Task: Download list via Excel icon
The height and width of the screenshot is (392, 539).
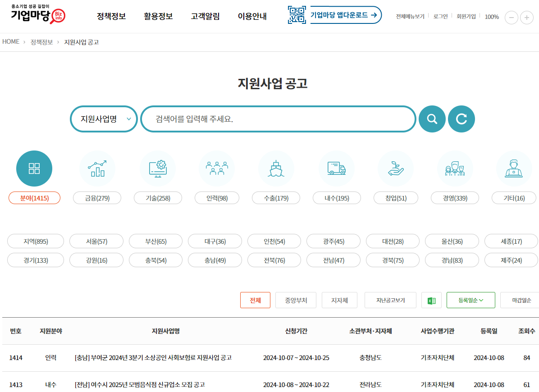Action: (x=431, y=300)
